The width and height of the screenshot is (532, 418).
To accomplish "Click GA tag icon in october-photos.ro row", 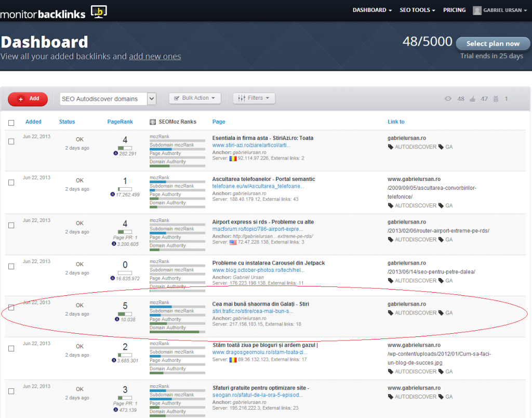I will [441, 281].
